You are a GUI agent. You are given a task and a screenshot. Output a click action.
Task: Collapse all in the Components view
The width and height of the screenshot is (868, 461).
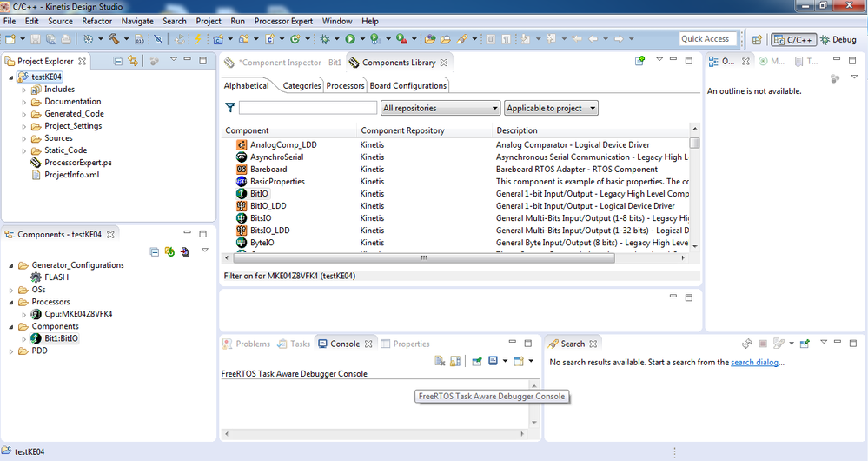tap(155, 252)
